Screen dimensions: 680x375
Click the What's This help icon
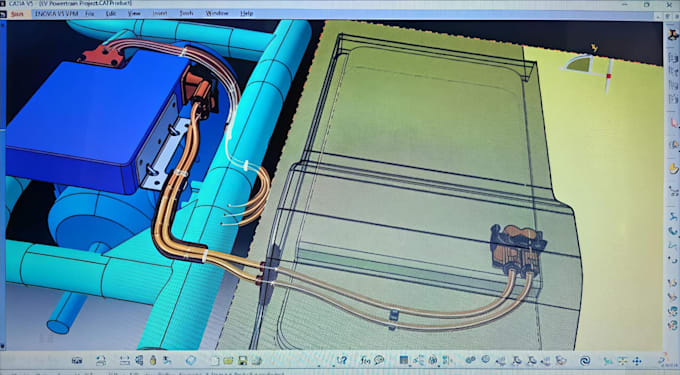(342, 360)
